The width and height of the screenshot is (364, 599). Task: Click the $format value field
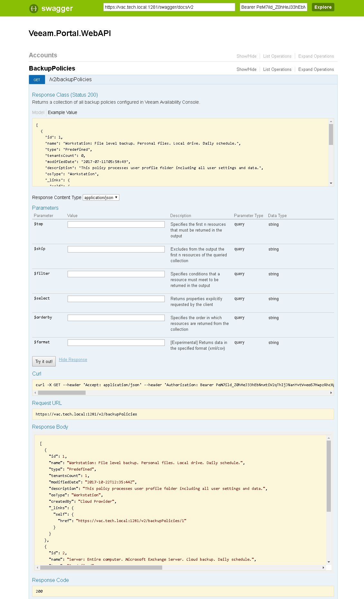click(x=116, y=343)
